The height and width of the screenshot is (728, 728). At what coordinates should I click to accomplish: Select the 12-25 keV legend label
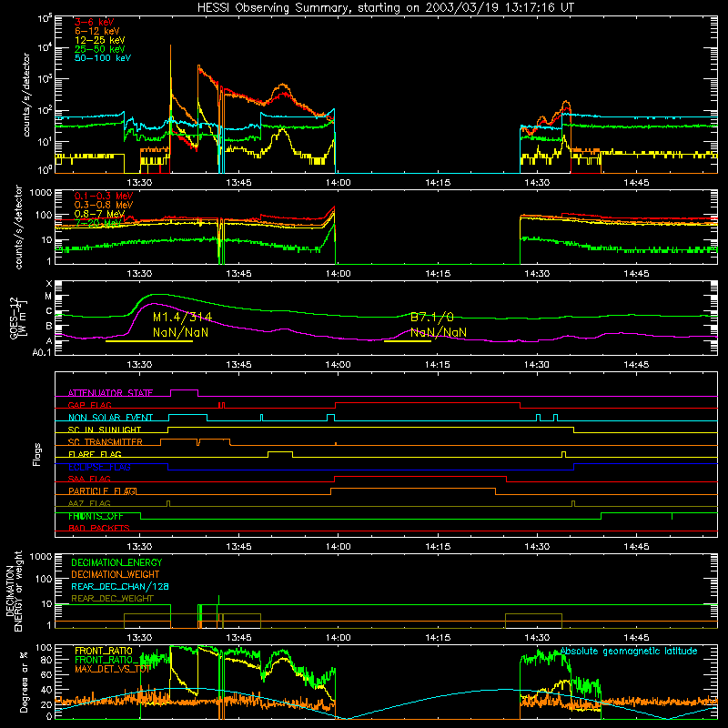pyautogui.click(x=100, y=40)
